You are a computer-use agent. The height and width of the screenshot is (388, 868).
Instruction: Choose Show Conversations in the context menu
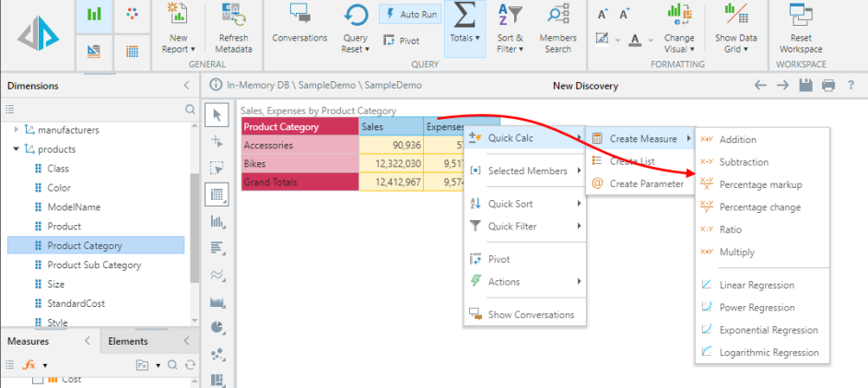tap(525, 314)
